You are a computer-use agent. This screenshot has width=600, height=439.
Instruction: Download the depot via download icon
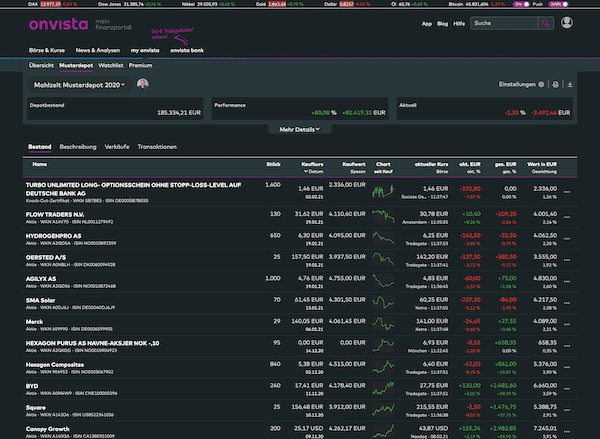[570, 85]
